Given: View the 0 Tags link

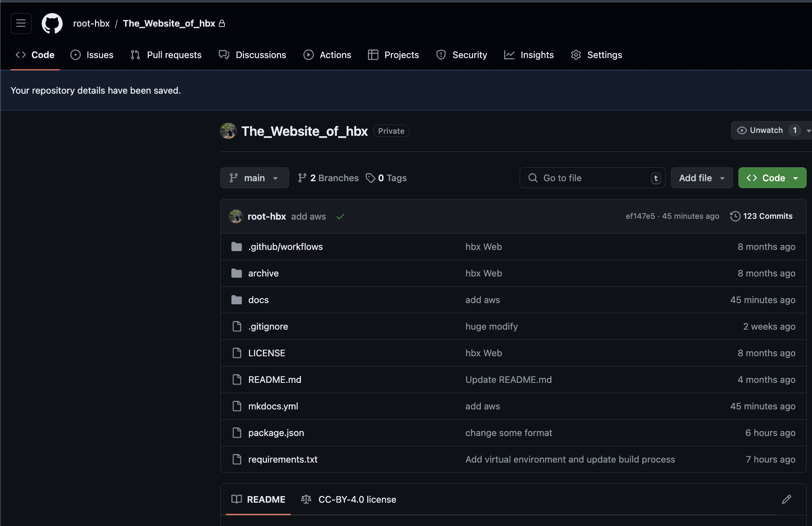Looking at the screenshot, I should [386, 178].
